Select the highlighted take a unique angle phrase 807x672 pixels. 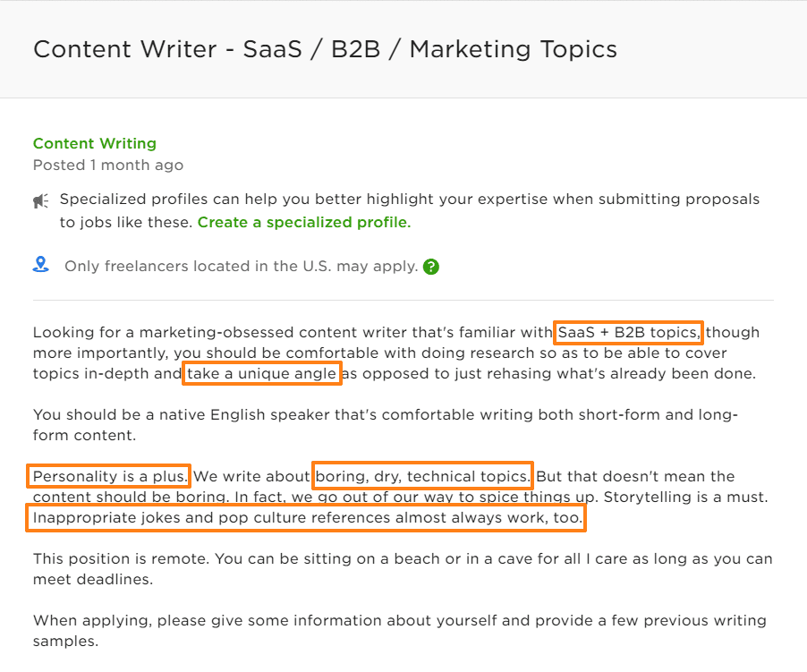click(261, 373)
